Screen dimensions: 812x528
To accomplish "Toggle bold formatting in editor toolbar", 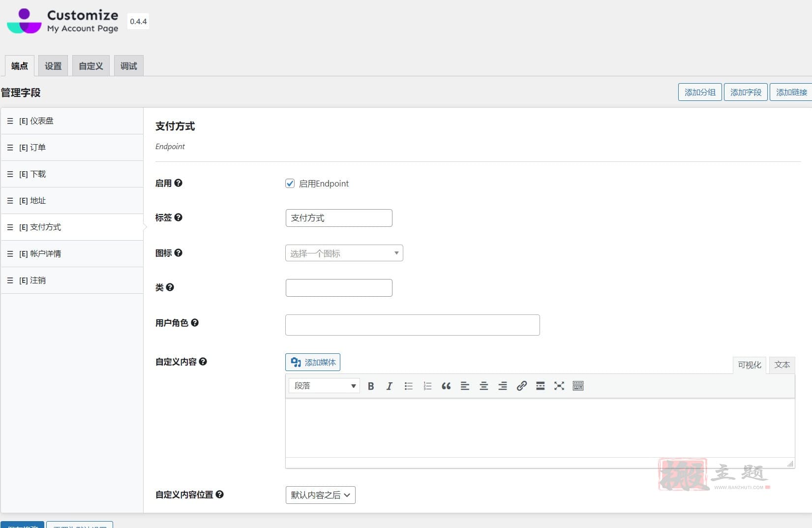I will click(371, 386).
